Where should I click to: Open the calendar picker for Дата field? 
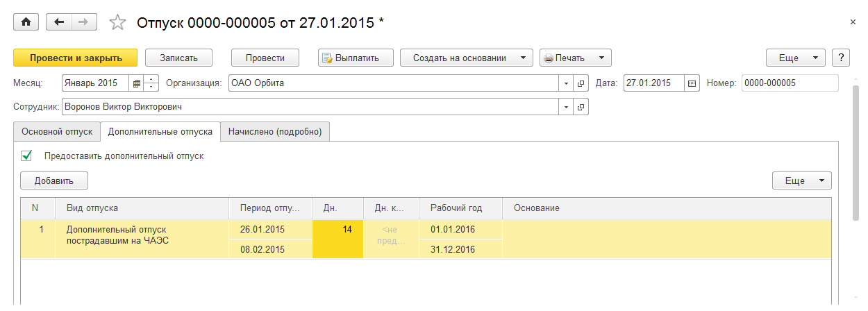(692, 83)
